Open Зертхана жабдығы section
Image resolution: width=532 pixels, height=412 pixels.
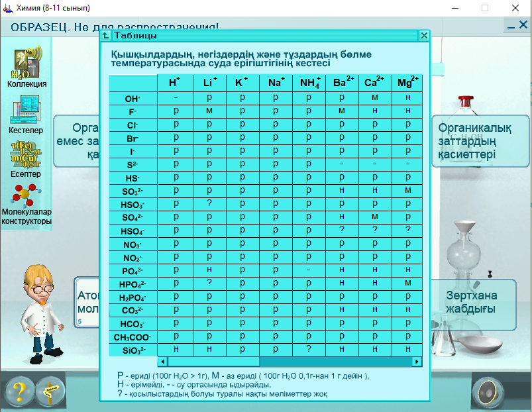point(473,305)
